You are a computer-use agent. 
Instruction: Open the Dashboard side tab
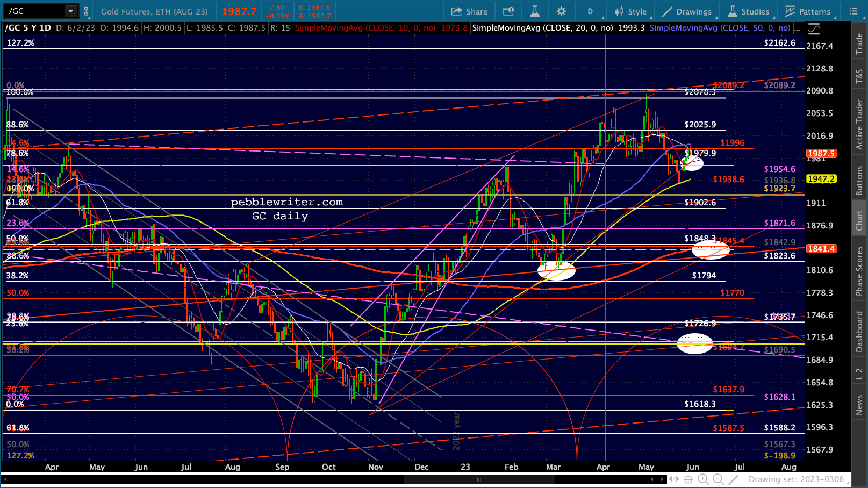tap(859, 332)
